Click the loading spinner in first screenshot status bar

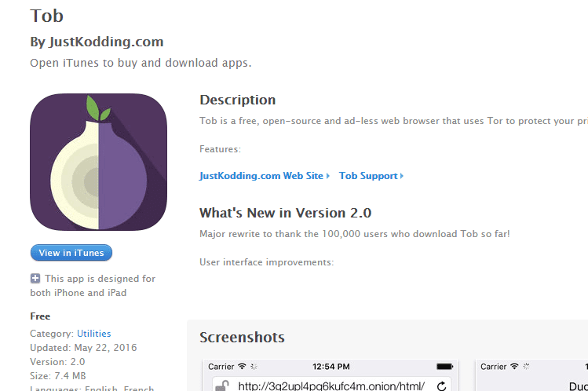pos(254,366)
